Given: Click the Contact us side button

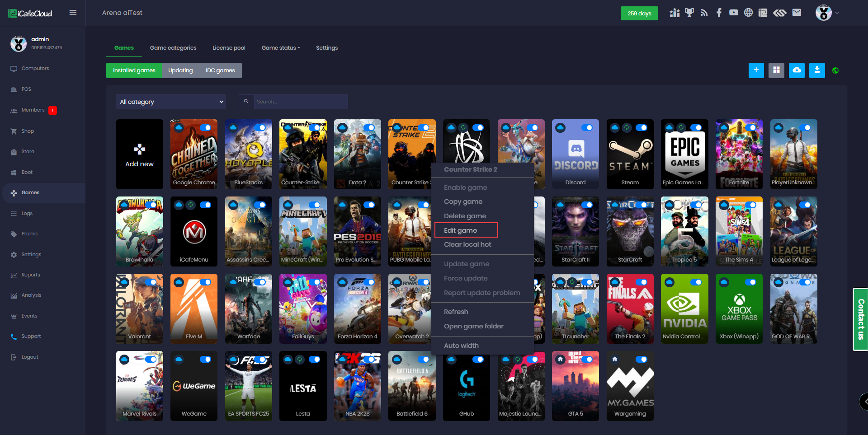Looking at the screenshot, I should click(861, 319).
